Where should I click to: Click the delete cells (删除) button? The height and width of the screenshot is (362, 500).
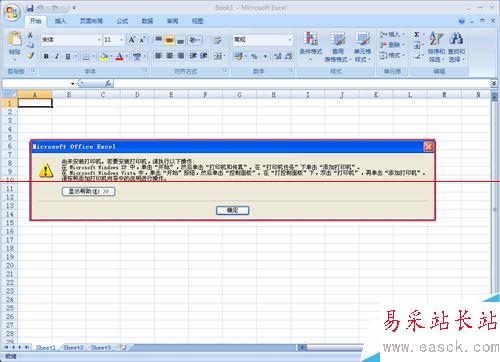click(392, 45)
